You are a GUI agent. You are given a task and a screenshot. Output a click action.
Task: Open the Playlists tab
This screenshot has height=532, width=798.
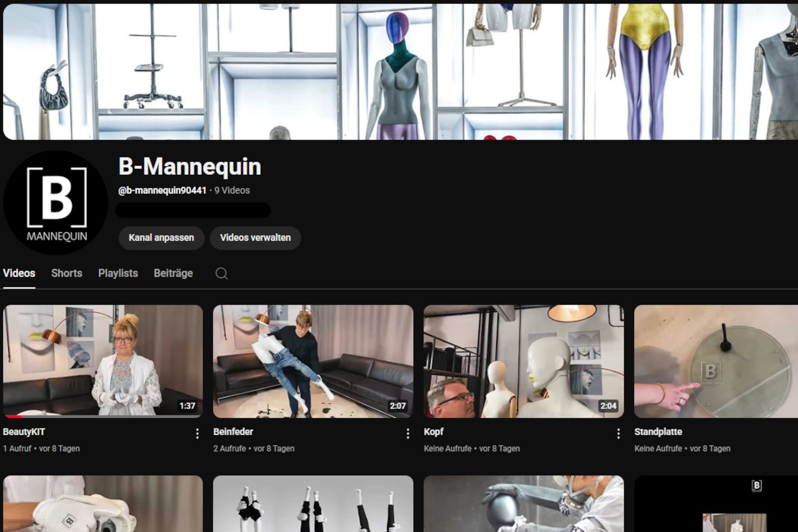tap(118, 273)
